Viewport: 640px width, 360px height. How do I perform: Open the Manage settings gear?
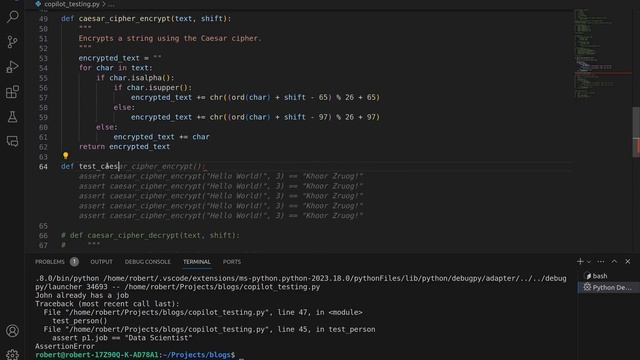[12, 354]
